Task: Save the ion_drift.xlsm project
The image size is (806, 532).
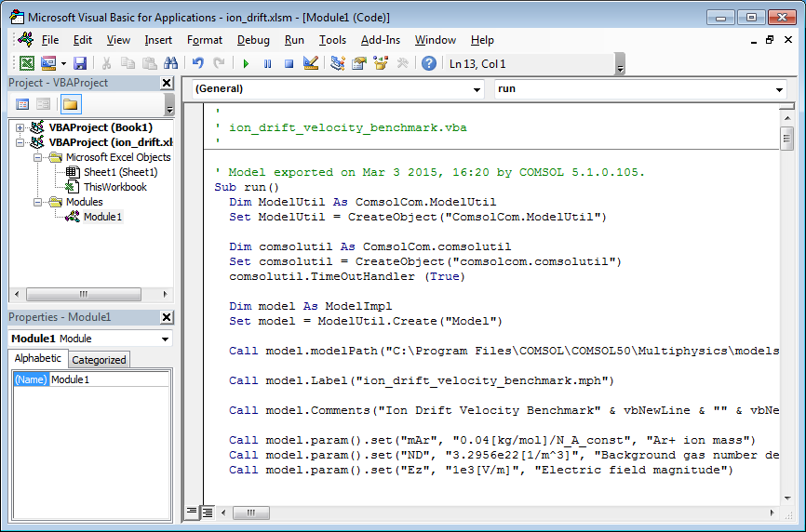Action: tap(80, 63)
